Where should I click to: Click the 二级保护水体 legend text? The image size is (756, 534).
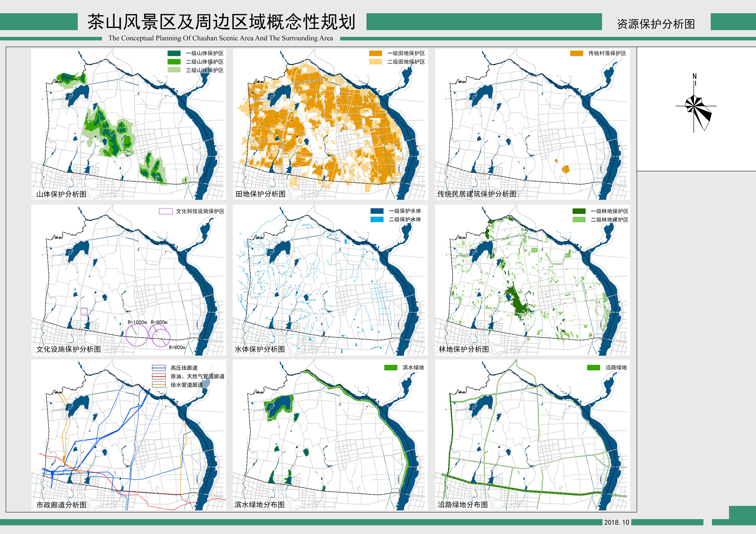(x=405, y=219)
